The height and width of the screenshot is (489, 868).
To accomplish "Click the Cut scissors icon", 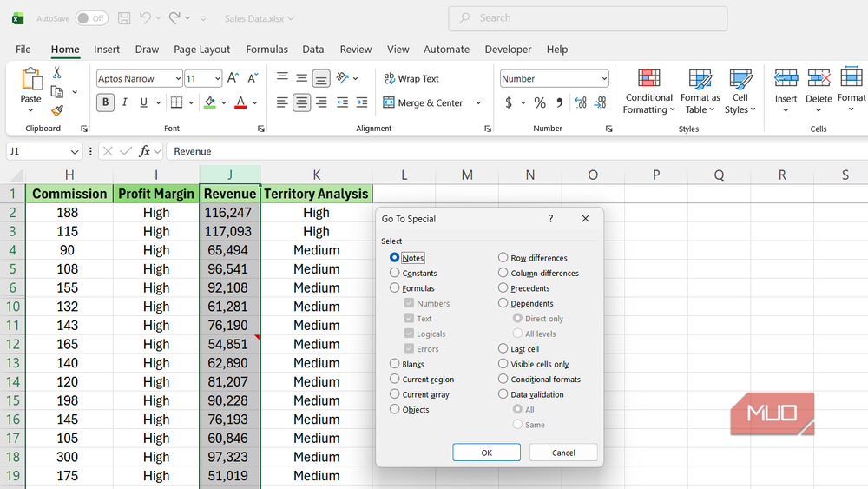I will coord(56,73).
